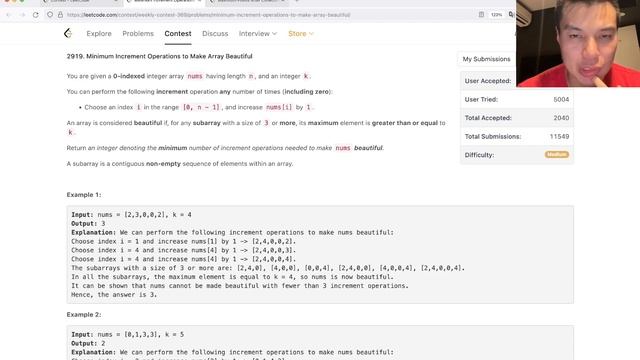Go forward using the browser forward arrow

click(22, 15)
